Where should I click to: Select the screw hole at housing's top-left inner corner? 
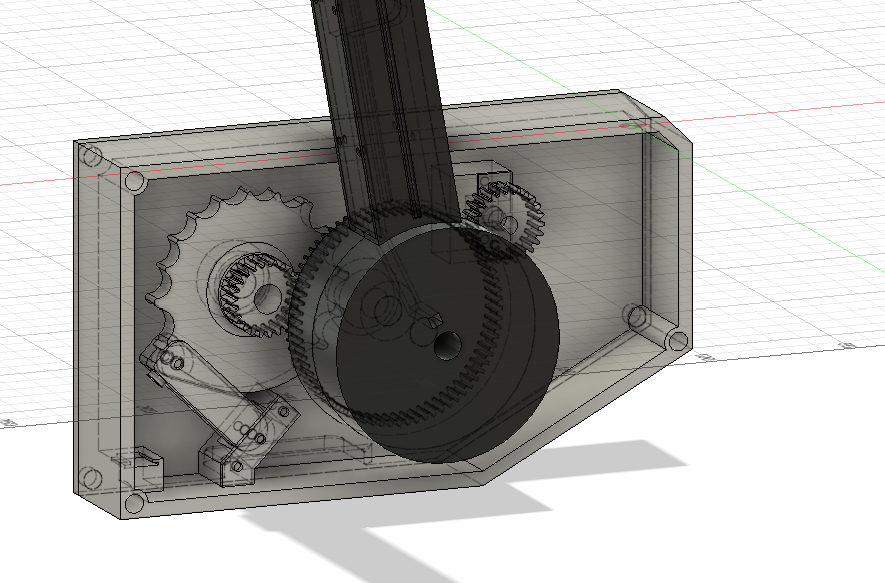[x=134, y=182]
